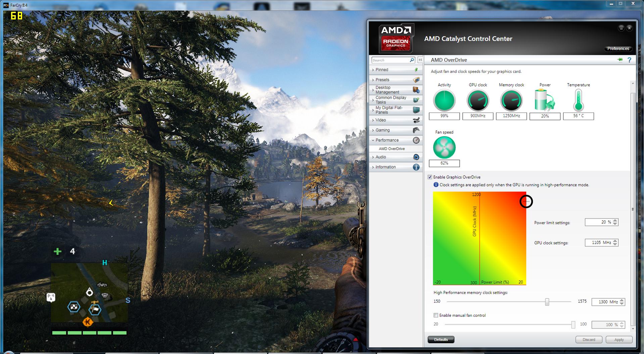This screenshot has height=354, width=644.
Task: Uncheck Enable Graphics OverDrive
Action: 430,177
